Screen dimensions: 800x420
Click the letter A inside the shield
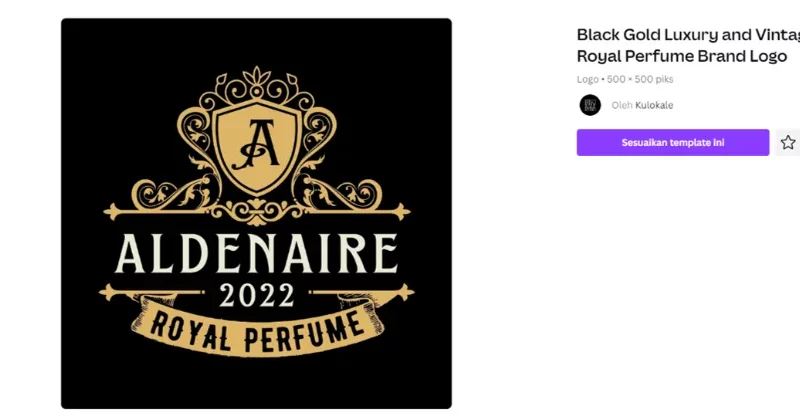click(256, 144)
